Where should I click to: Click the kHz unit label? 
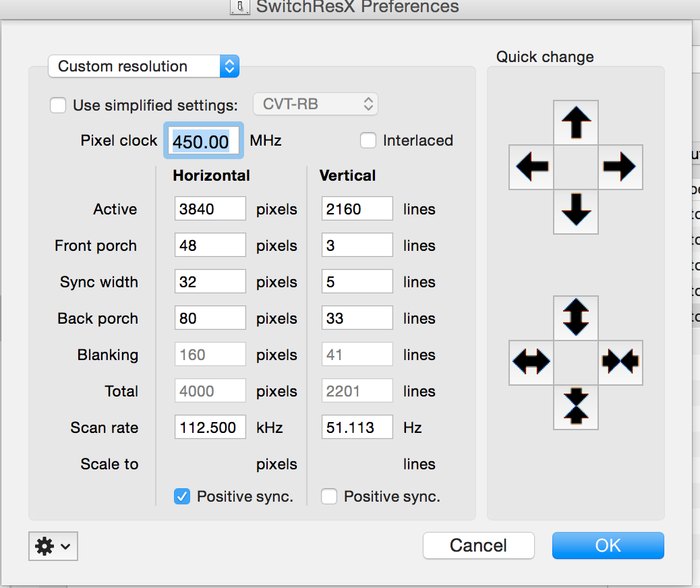point(269,428)
